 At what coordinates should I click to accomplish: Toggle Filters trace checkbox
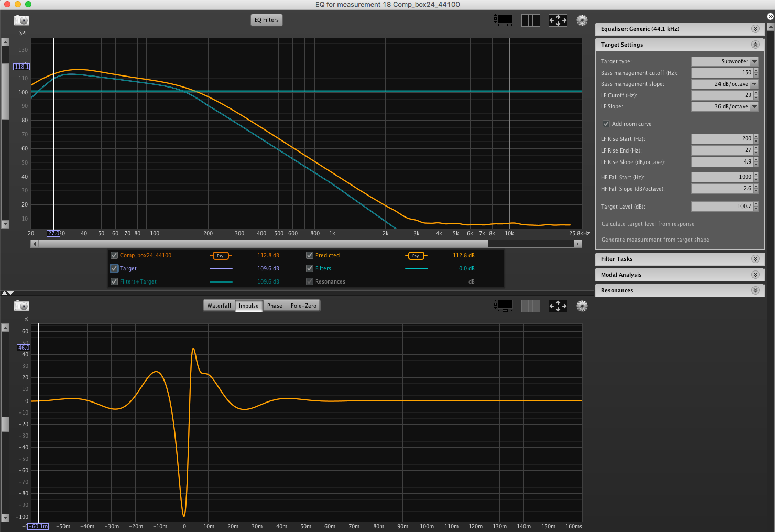[x=310, y=268]
